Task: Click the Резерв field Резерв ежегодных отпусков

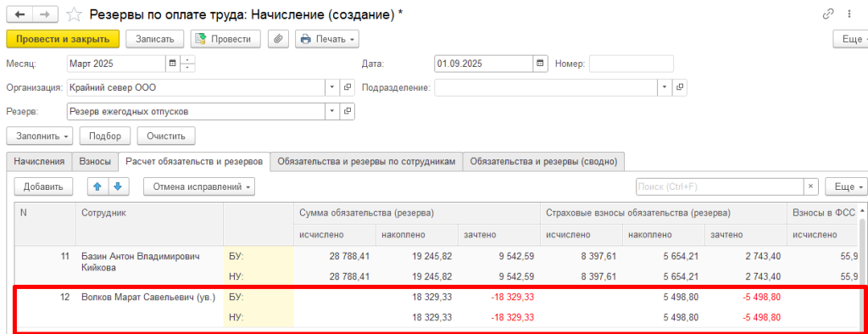Action: click(x=196, y=111)
